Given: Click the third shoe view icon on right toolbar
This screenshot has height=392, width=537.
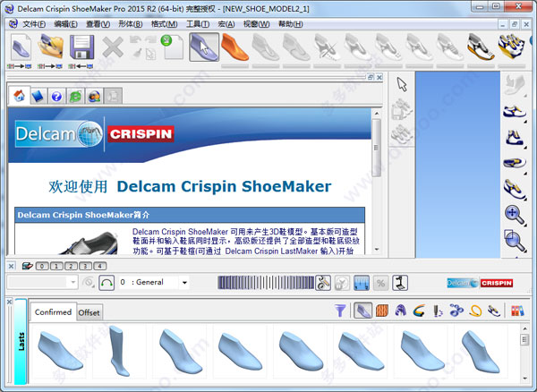Looking at the screenshot, I should 515,163.
